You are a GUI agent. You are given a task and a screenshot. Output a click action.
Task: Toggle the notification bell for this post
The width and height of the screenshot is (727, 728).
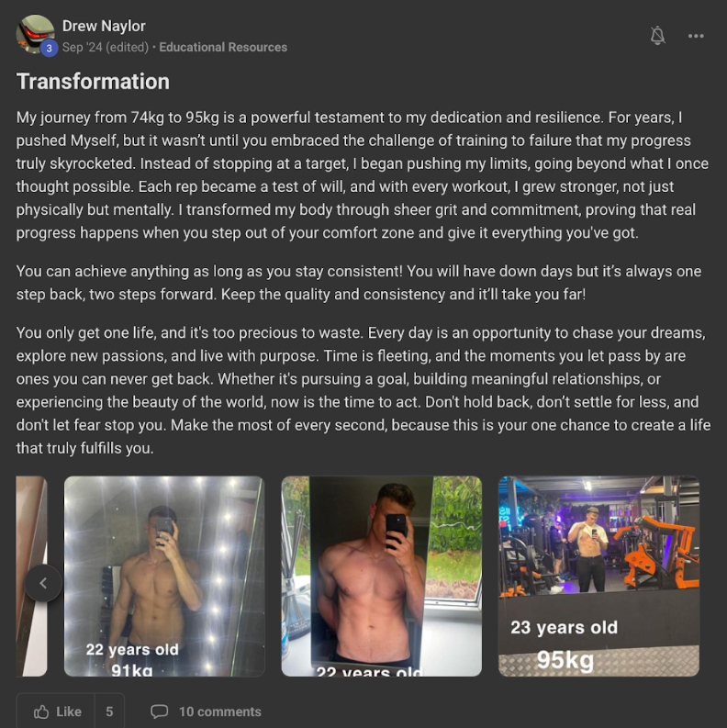(657, 36)
